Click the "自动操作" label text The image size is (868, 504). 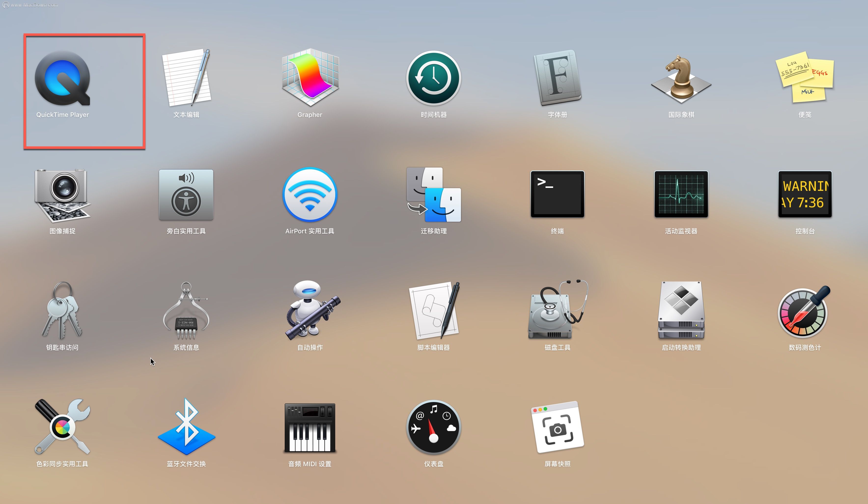coord(310,348)
